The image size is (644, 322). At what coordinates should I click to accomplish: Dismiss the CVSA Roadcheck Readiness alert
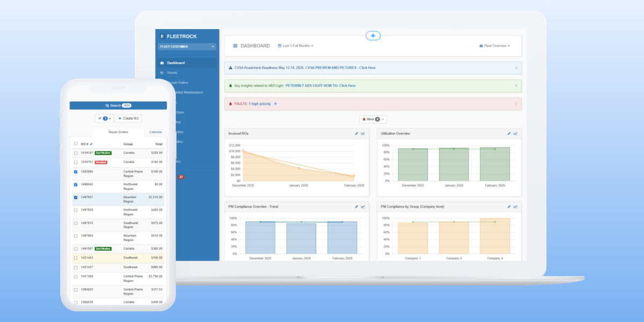click(516, 68)
